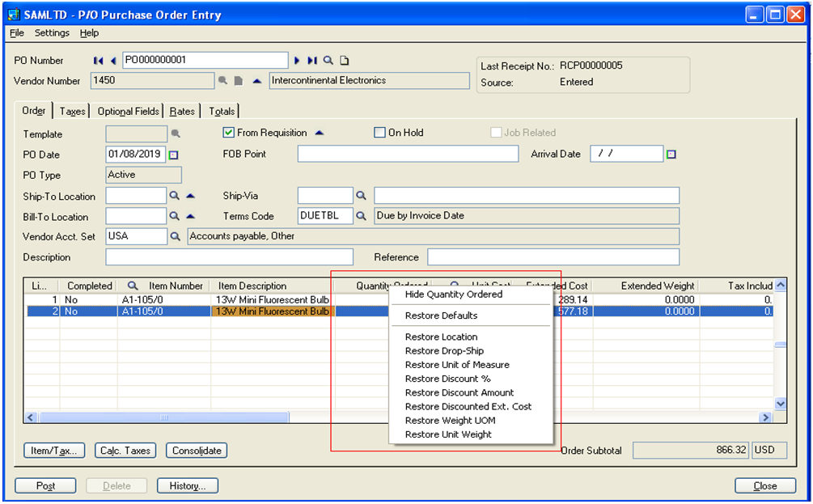Switch to the Rates tab
This screenshot has height=504, width=813.
click(182, 111)
